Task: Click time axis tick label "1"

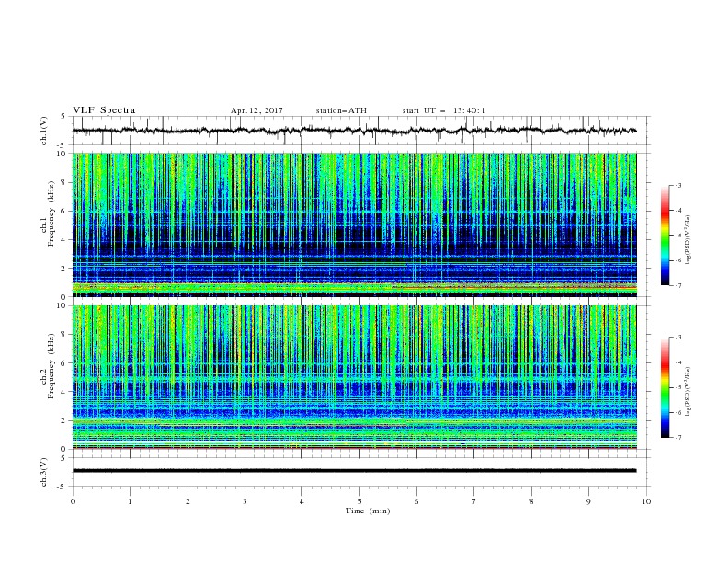Action: [x=130, y=501]
